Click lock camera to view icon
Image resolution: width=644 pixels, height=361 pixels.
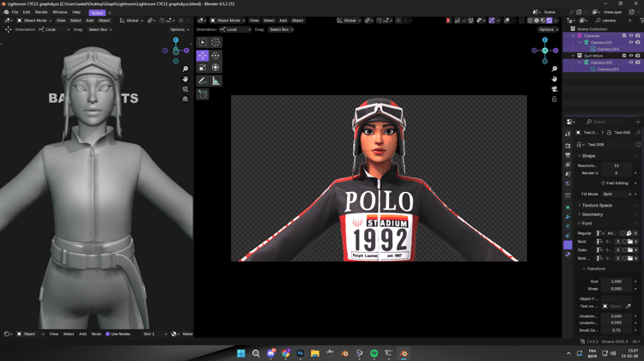click(x=555, y=99)
